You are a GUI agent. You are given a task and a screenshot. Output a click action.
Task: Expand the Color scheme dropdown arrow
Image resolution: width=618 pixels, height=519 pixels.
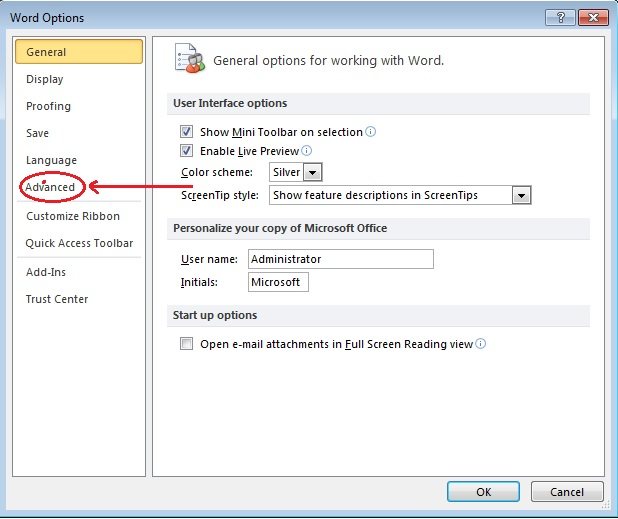pos(313,172)
